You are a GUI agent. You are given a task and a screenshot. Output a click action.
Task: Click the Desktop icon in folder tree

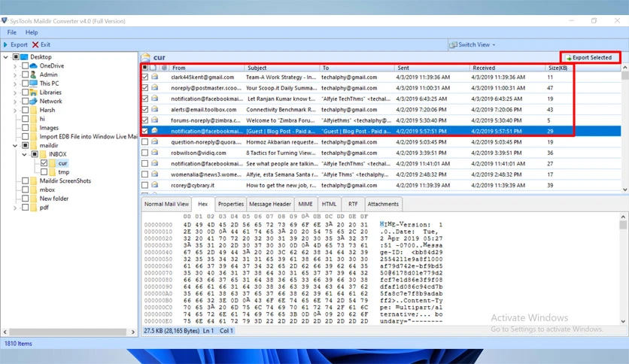click(25, 56)
